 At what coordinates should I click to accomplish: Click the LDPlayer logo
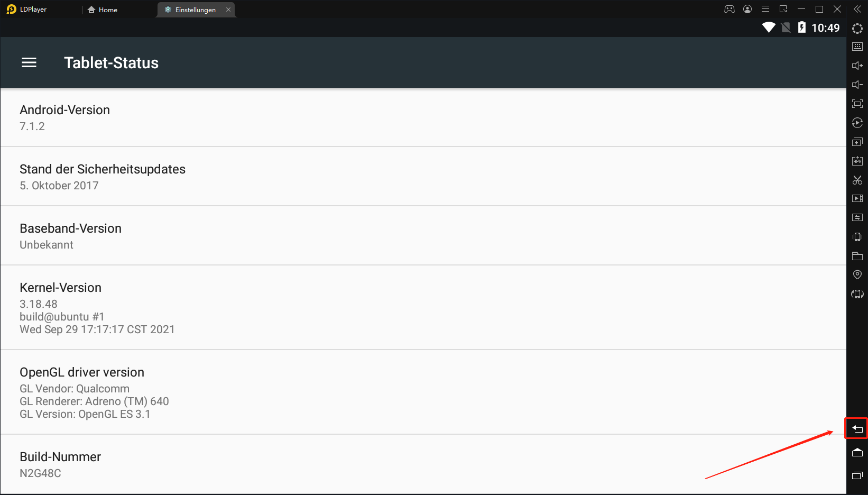point(12,10)
